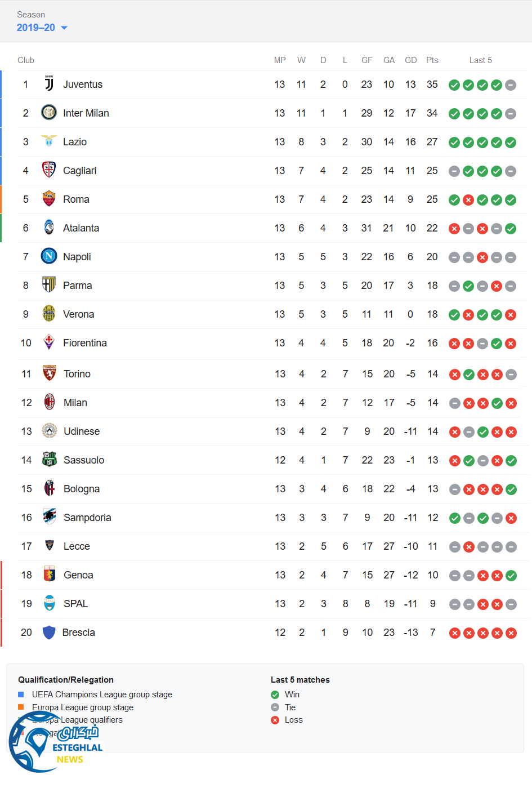Click the Brescia shield crest icon

pyautogui.click(x=49, y=632)
